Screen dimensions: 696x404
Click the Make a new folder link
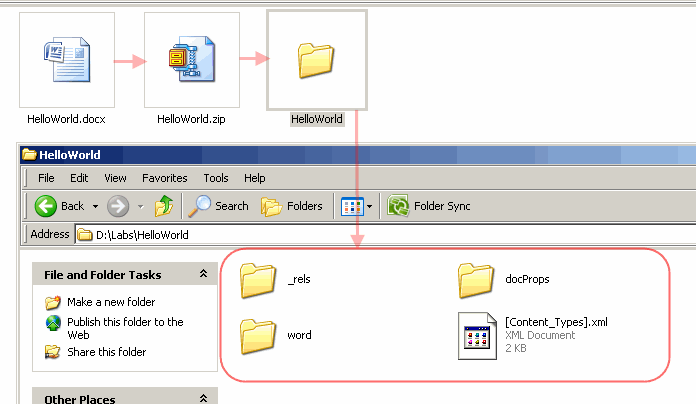(x=111, y=302)
